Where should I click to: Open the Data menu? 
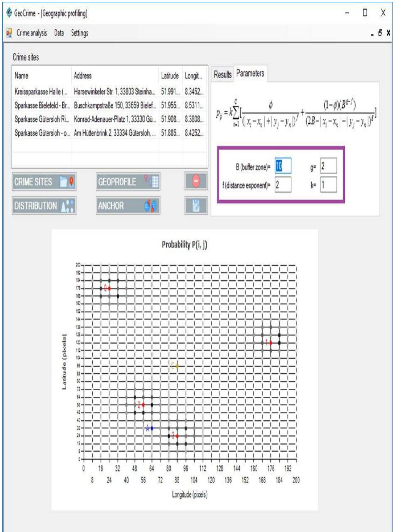59,33
